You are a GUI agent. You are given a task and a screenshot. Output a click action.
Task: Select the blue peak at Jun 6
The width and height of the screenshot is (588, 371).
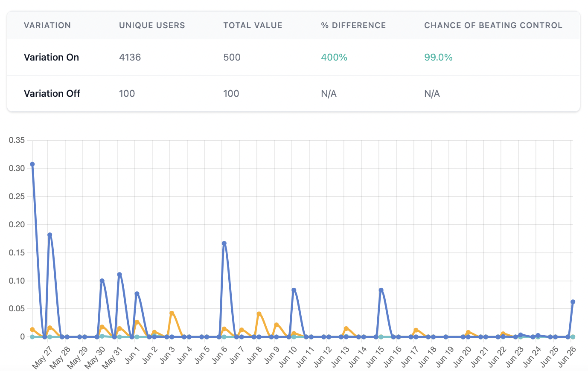[x=224, y=243]
